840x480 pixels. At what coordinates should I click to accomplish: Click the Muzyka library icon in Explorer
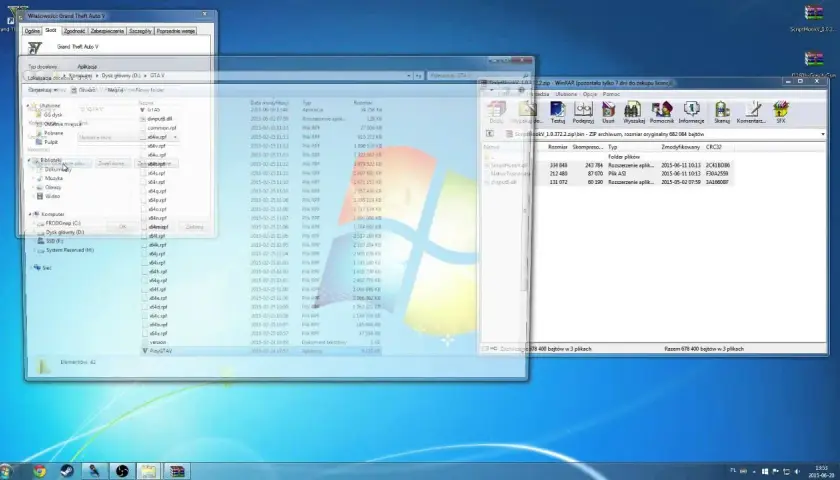39,178
